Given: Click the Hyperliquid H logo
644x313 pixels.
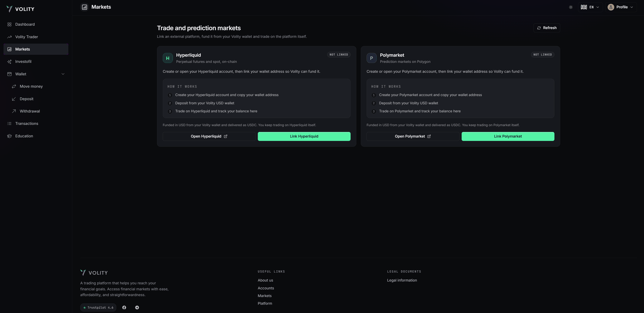Looking at the screenshot, I should pyautogui.click(x=168, y=58).
